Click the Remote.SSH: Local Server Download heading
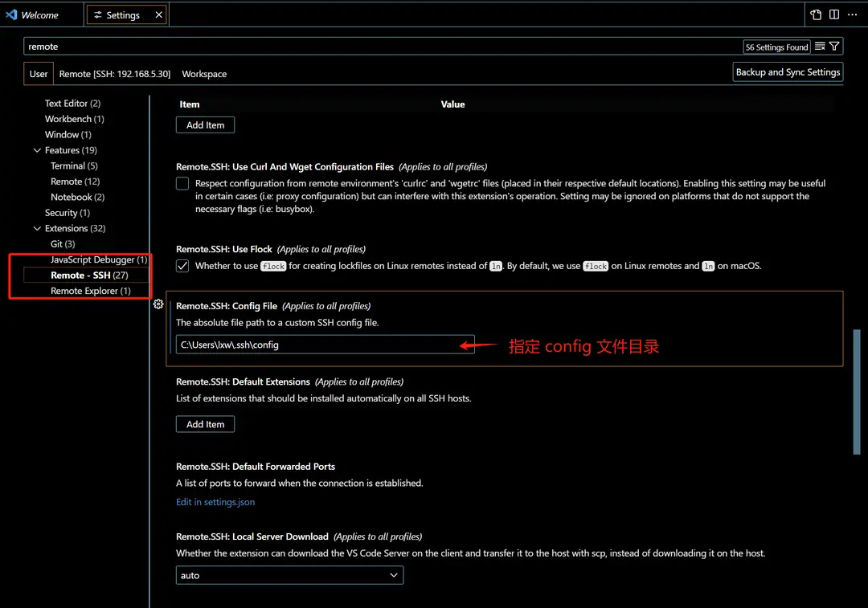Image resolution: width=868 pixels, height=608 pixels. 252,537
